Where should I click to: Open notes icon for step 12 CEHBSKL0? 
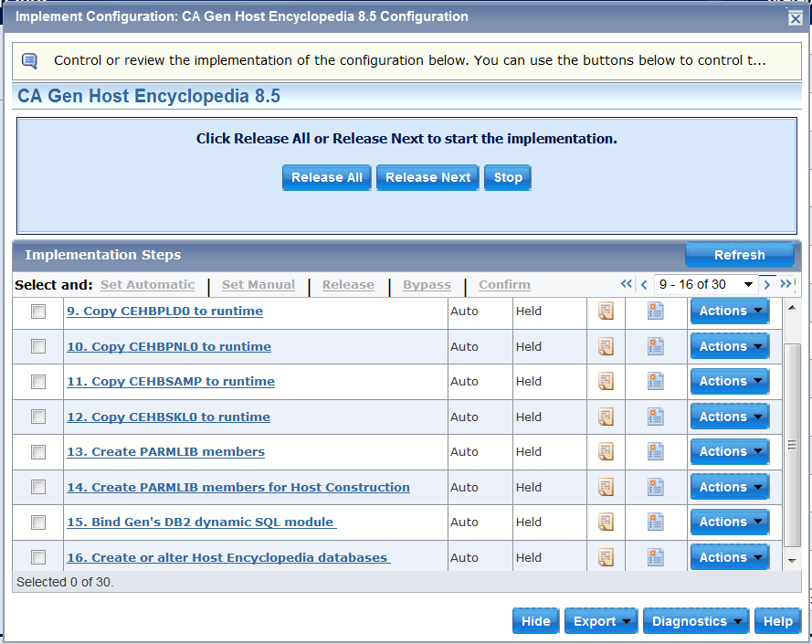click(606, 417)
